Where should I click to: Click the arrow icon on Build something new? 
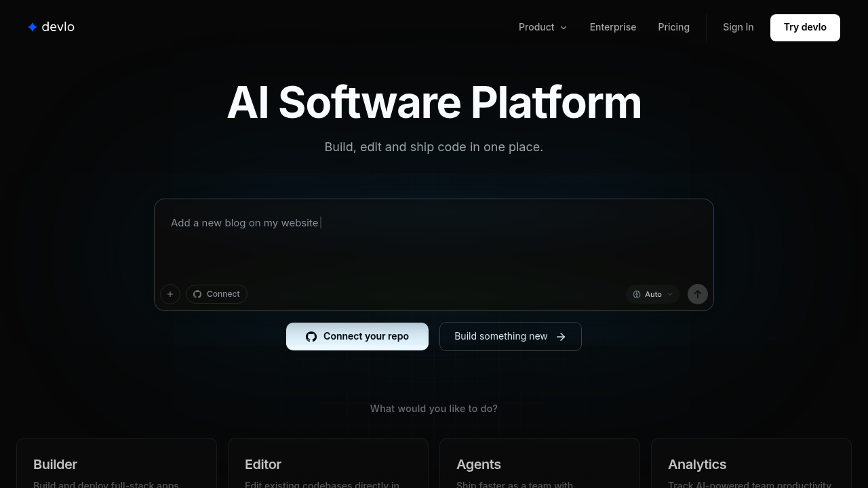[561, 336]
